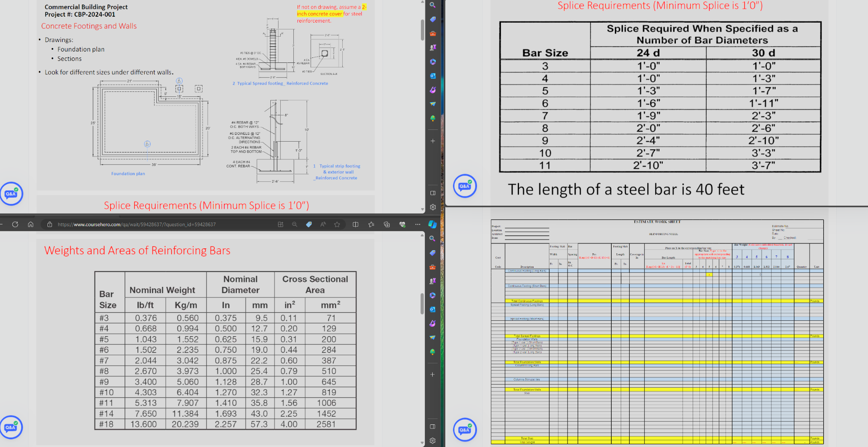
Task: Open sidebar Settings at the bottom
Action: click(x=433, y=207)
